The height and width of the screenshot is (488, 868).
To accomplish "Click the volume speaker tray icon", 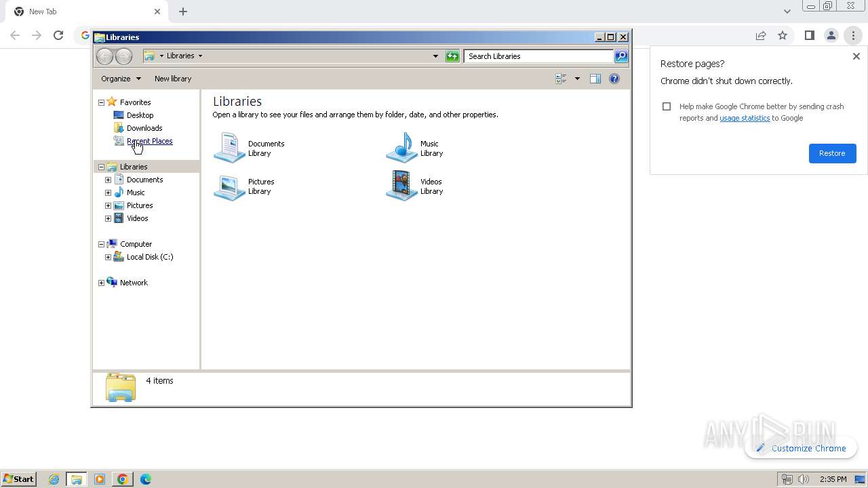I will (804, 479).
